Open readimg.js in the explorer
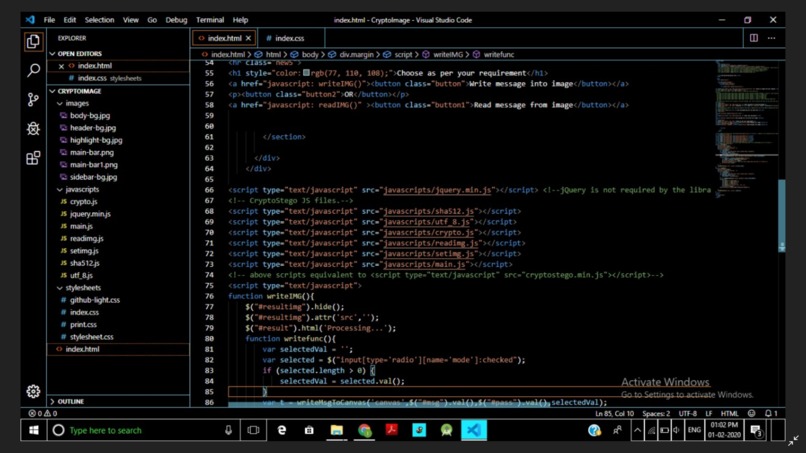The height and width of the screenshot is (453, 806). click(x=86, y=239)
